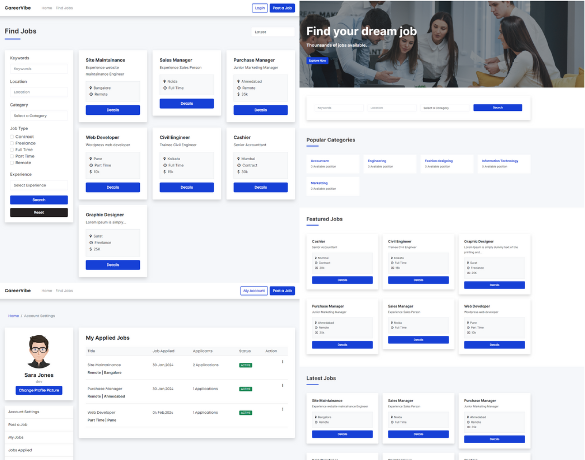Open Account Settings in account sidebar

pos(39,412)
